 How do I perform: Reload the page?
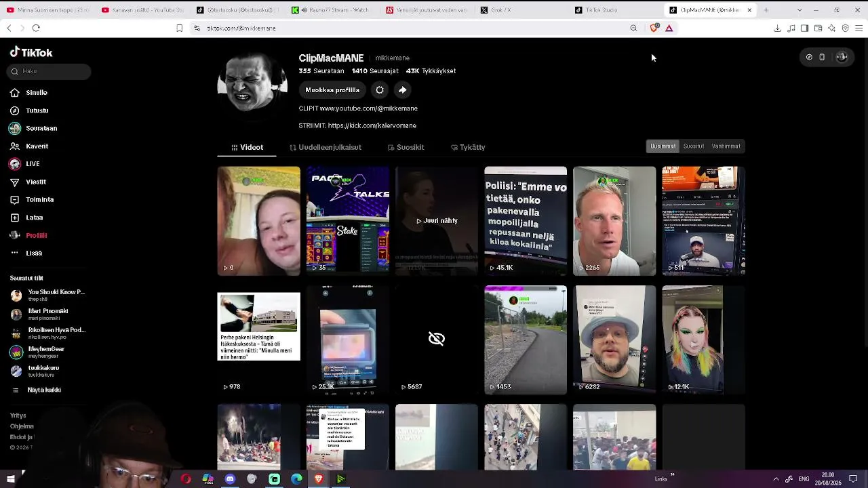coord(36,28)
